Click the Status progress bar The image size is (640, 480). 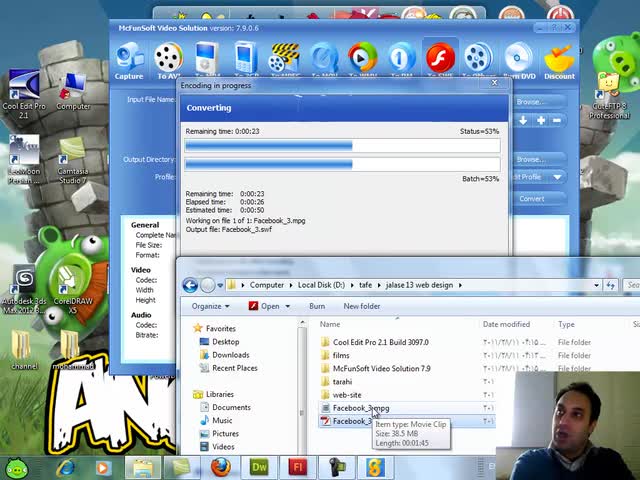tap(342, 146)
